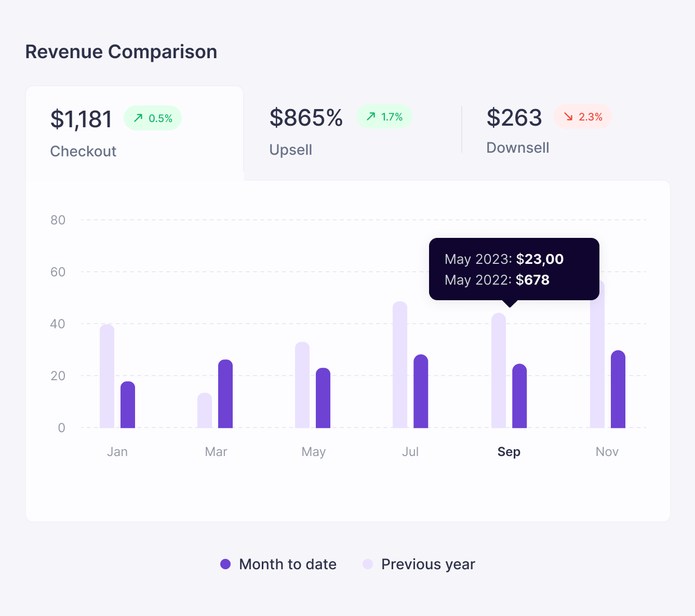The height and width of the screenshot is (616, 695).
Task: Select the dark purple Jan bar
Action: (x=128, y=405)
